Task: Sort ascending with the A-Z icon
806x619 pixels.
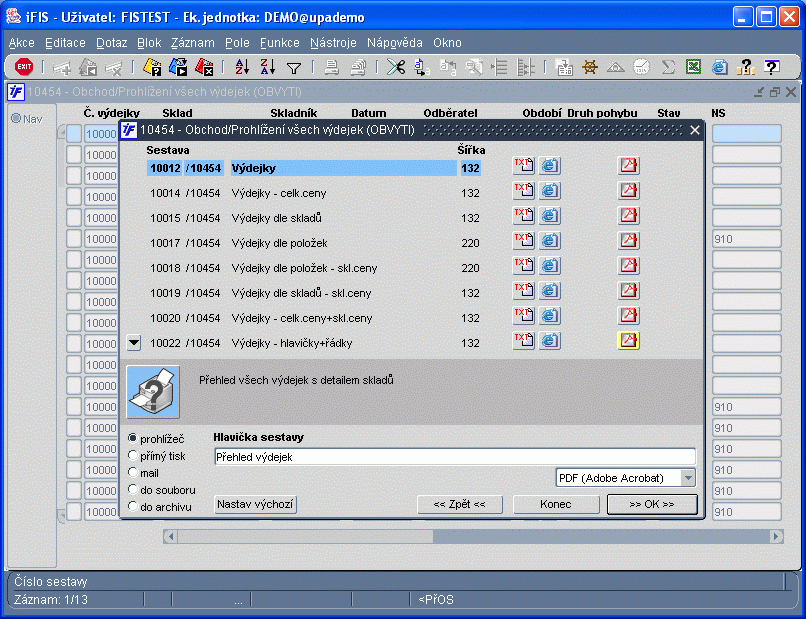Action: (242, 67)
